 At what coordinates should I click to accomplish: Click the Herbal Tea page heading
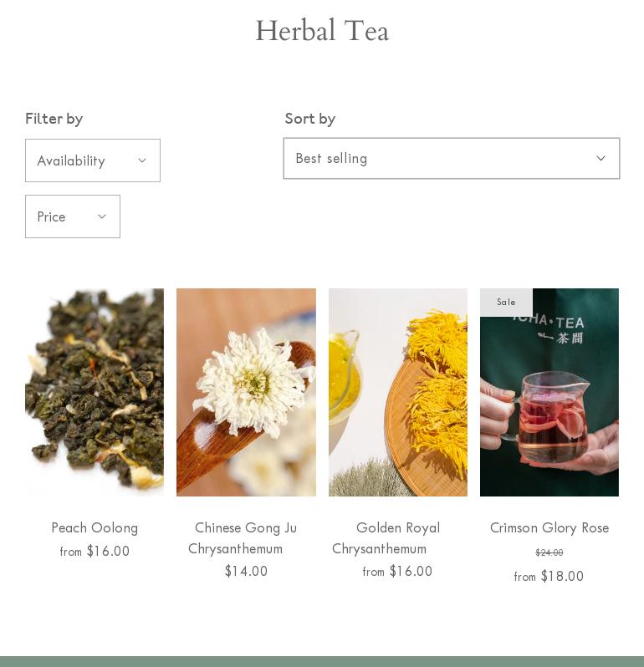tap(322, 31)
